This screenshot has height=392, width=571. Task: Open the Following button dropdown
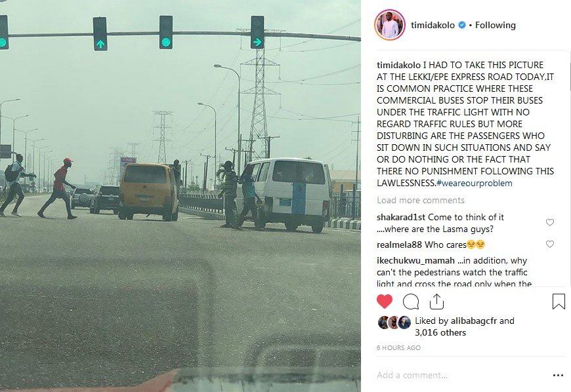(x=496, y=25)
